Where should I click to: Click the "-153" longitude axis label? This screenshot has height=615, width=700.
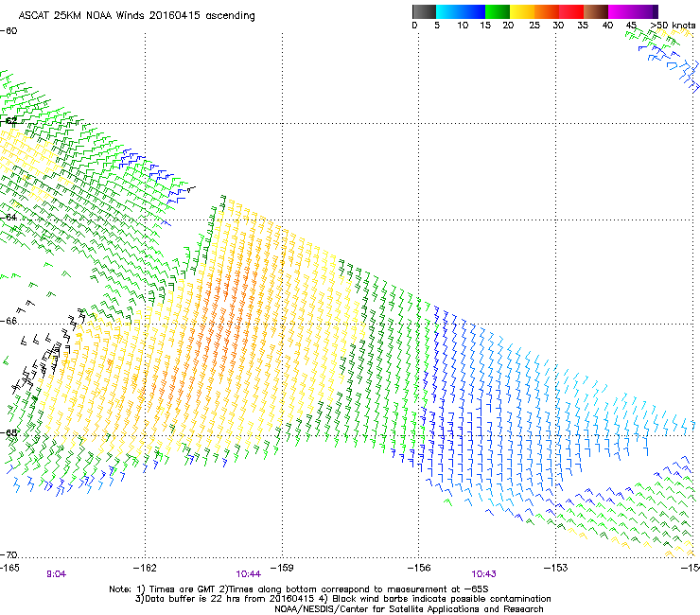pyautogui.click(x=556, y=568)
